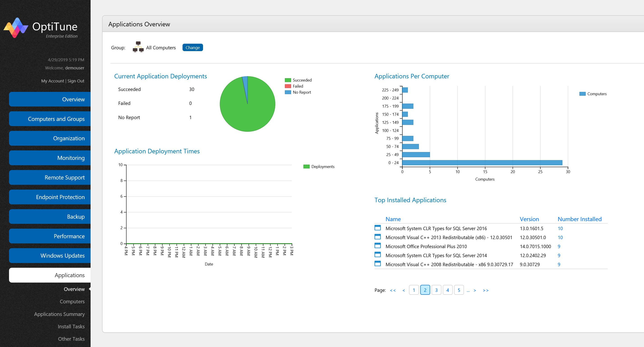The width and height of the screenshot is (644, 347).
Task: Switch to the Monitoring section
Action: click(x=50, y=158)
